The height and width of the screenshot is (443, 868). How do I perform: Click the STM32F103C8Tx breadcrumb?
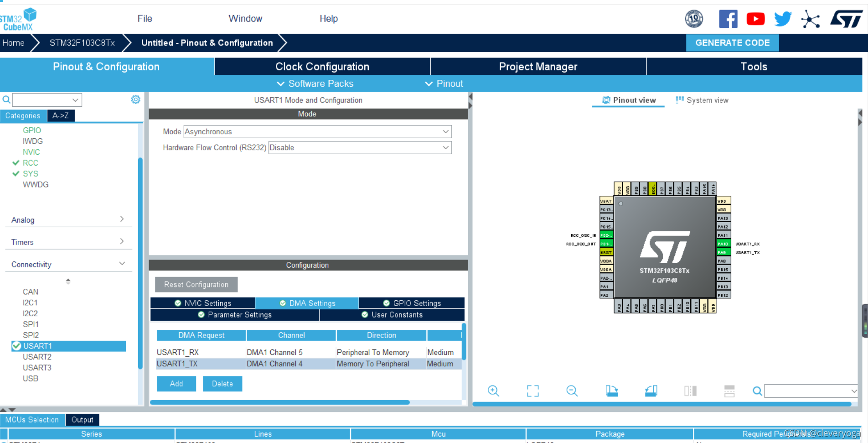click(82, 43)
